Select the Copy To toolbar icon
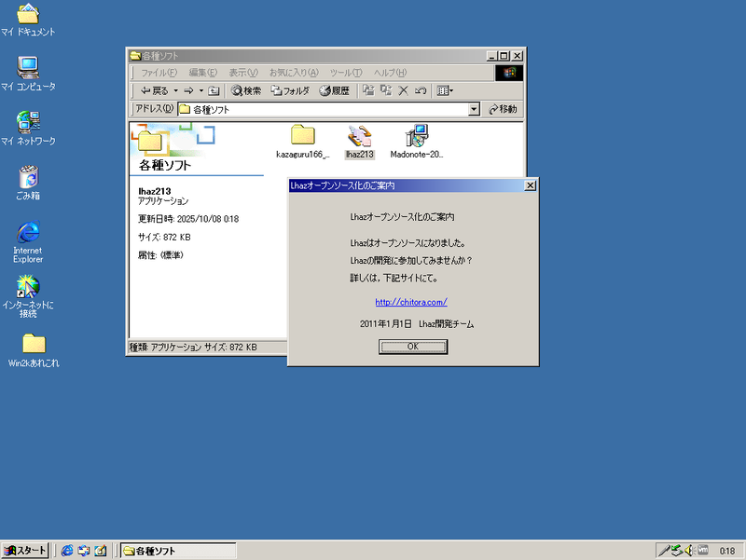Viewport: 746px width, 560px height. [x=384, y=90]
